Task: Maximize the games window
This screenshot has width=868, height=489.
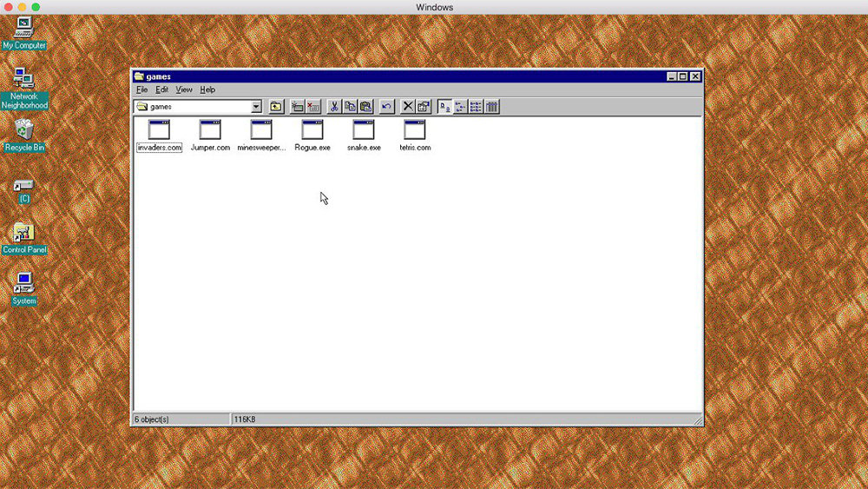Action: [x=683, y=76]
